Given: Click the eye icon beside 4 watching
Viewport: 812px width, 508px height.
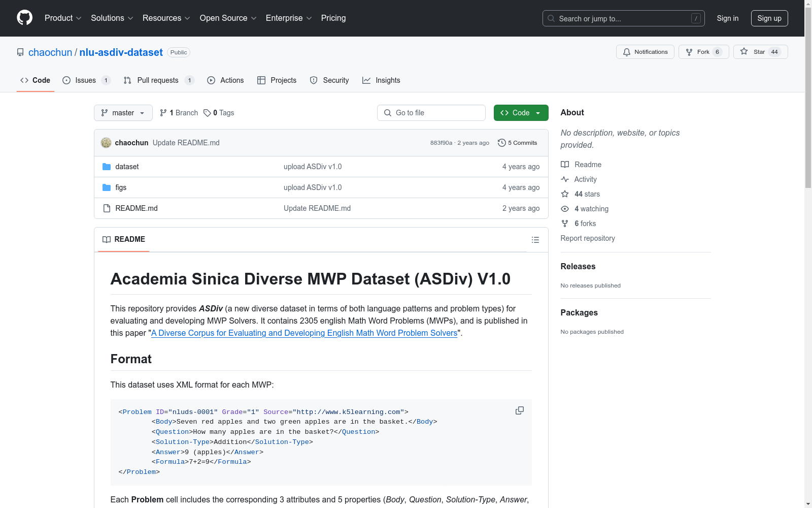Looking at the screenshot, I should point(565,209).
